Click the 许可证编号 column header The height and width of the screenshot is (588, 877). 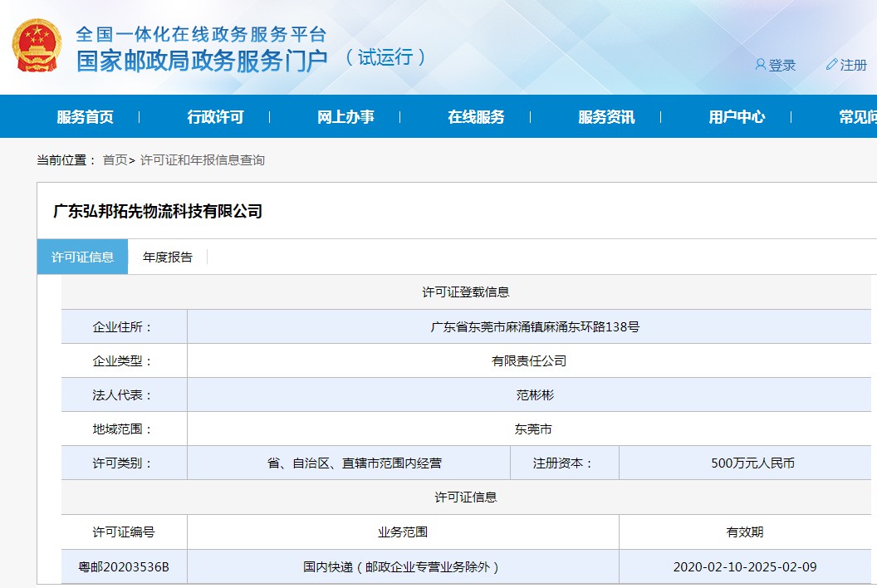coord(124,532)
